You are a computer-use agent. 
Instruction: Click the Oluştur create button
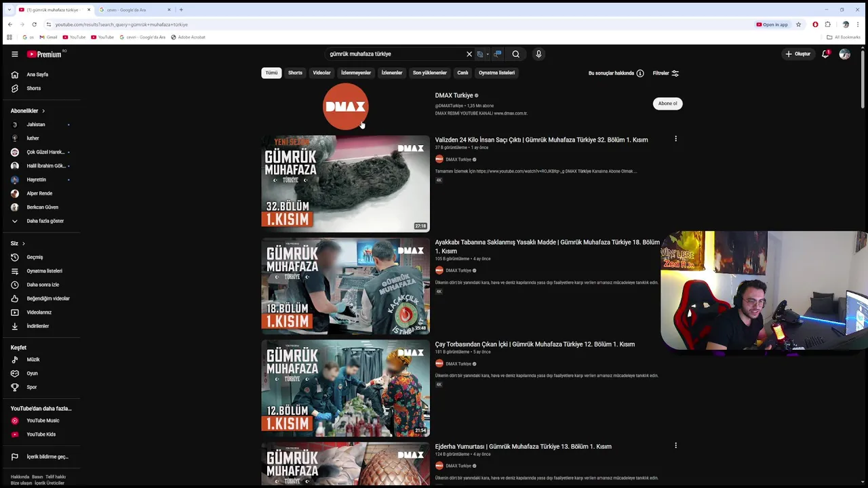(797, 54)
